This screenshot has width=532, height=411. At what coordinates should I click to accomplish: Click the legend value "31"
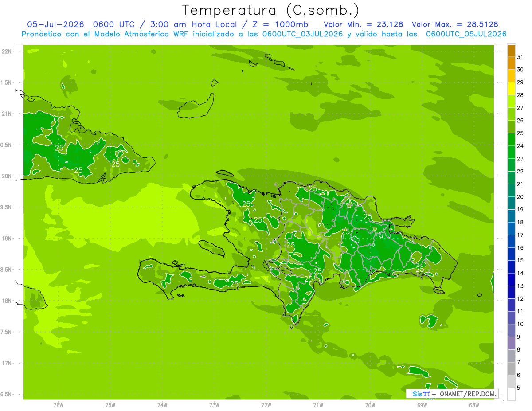coord(520,57)
